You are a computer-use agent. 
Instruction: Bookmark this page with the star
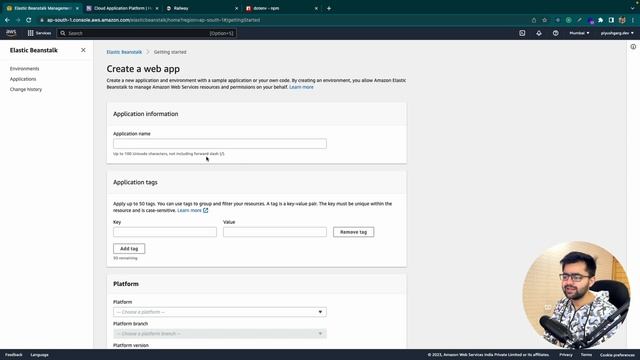click(544, 20)
